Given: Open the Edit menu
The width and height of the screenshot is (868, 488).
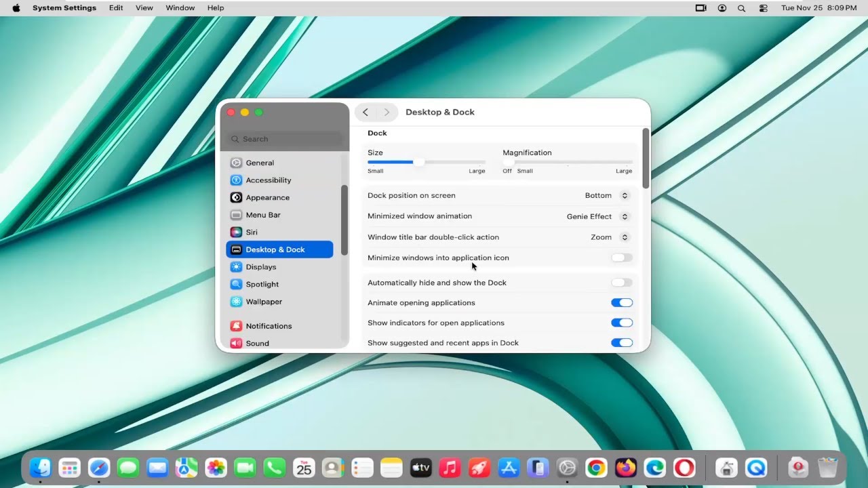Looking at the screenshot, I should [116, 8].
